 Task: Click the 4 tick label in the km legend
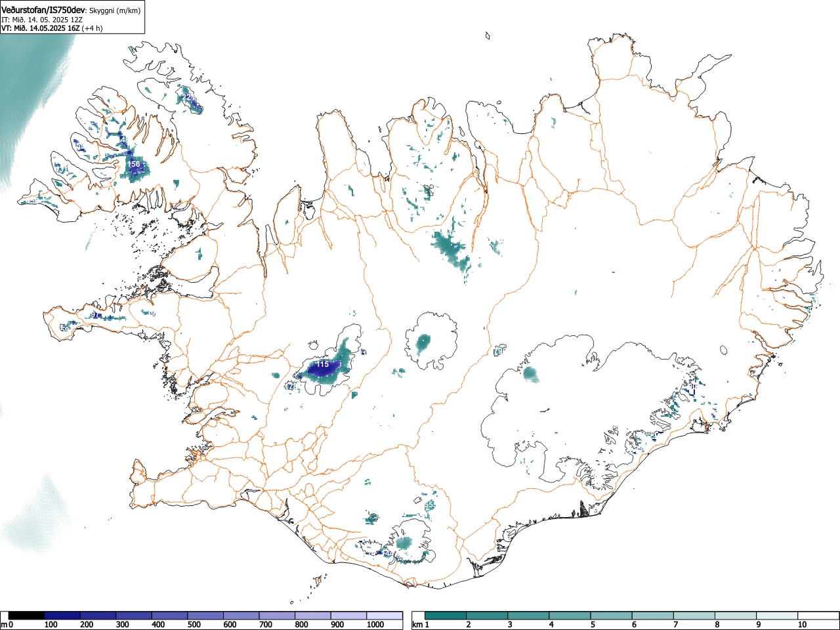click(551, 625)
